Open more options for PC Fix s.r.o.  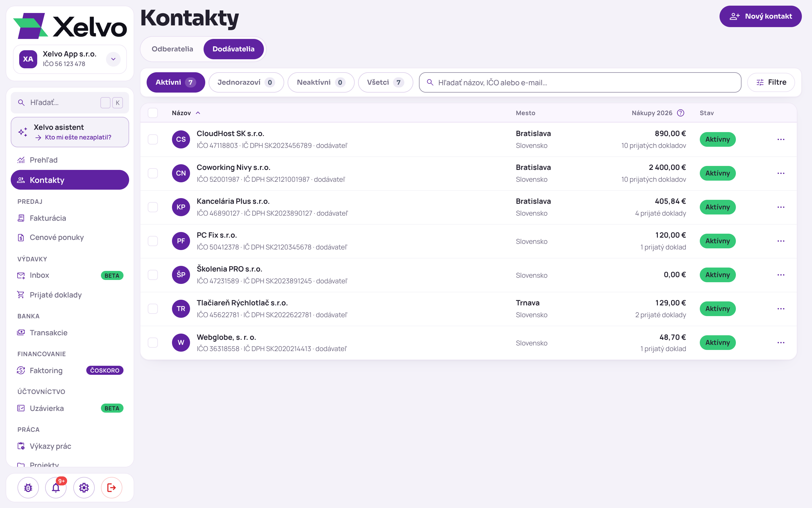781,241
